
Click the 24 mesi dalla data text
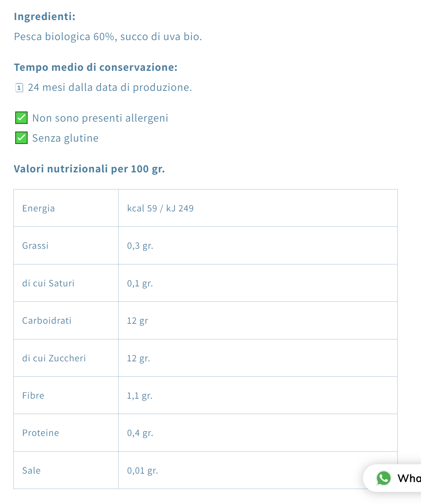point(110,87)
